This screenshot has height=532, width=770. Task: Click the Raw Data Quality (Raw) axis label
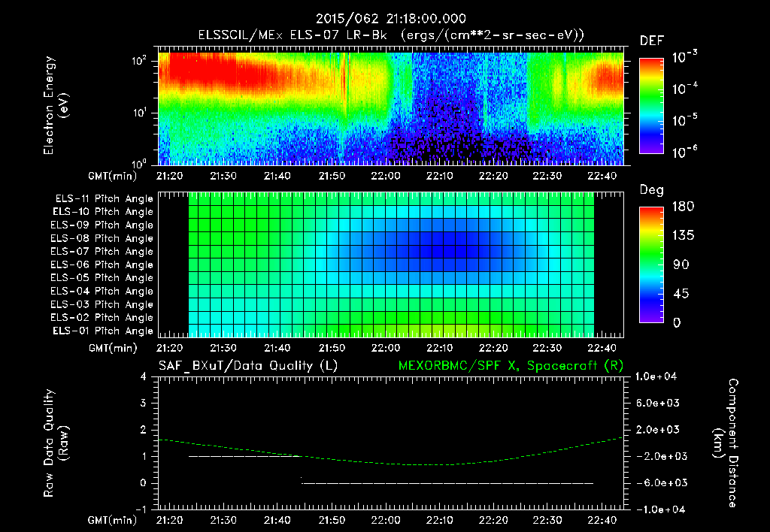56,443
